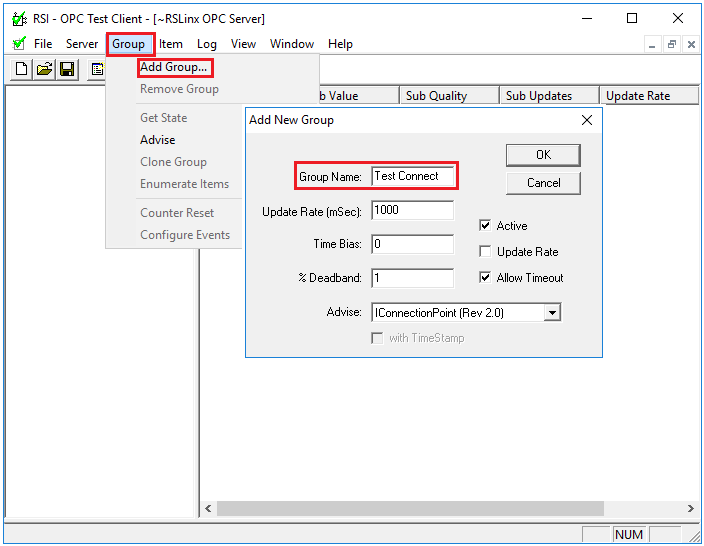The image size is (704, 546).
Task: Toggle the Active checkbox
Action: (x=485, y=225)
